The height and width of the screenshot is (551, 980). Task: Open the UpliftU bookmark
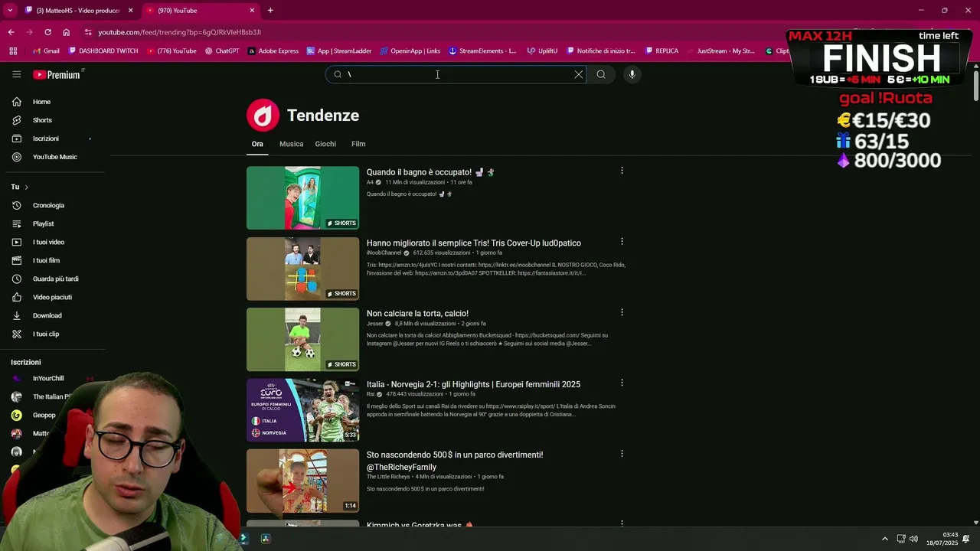click(542, 51)
